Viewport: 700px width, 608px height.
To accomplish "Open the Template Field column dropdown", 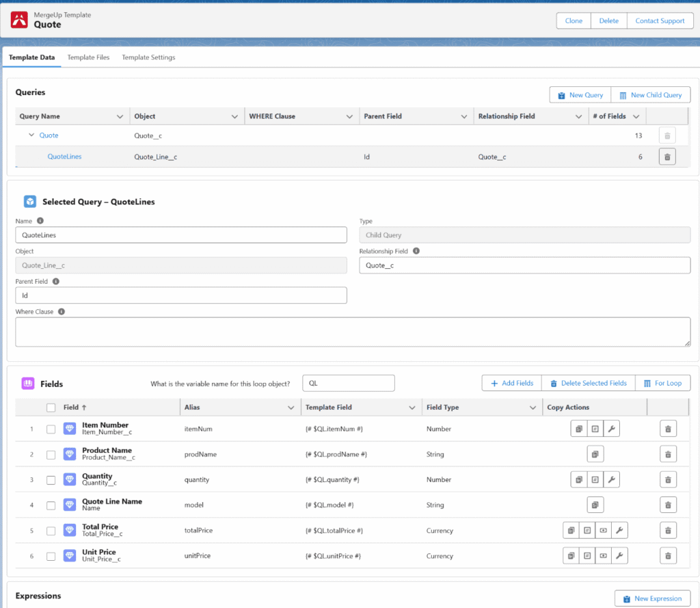I will 412,408.
